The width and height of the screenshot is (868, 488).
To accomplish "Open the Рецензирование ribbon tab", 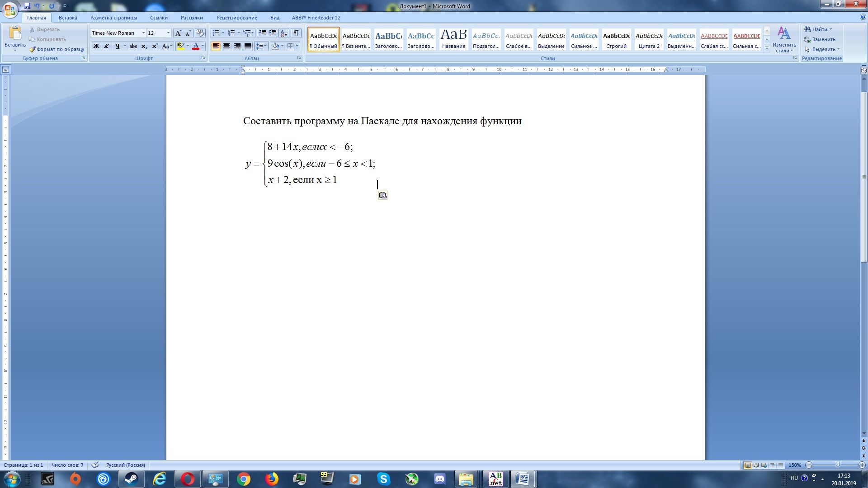I will 236,18.
